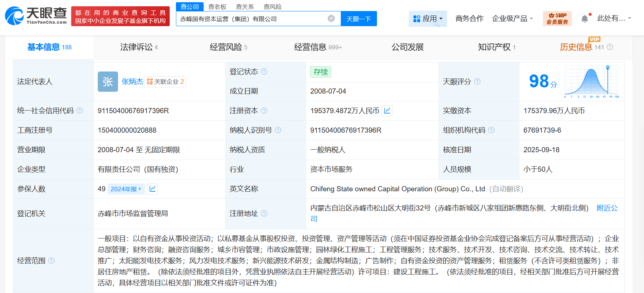Open insured headcount trend chart icon

(152, 189)
